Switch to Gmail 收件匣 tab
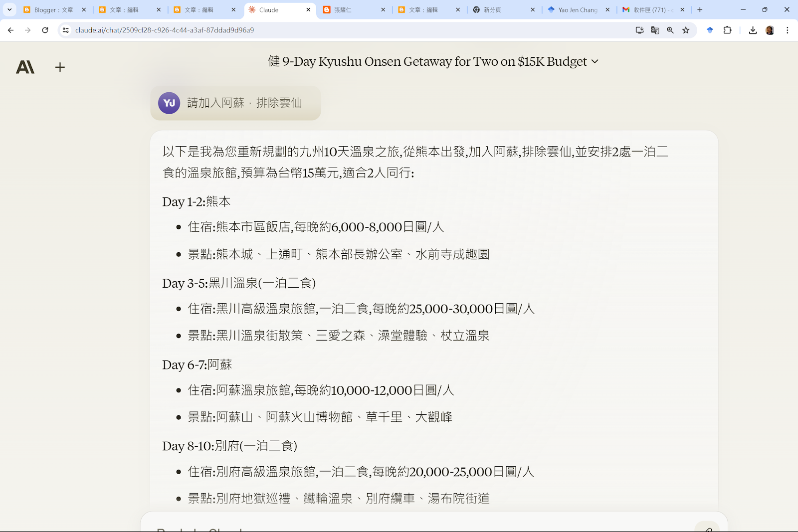798x532 pixels. point(652,10)
